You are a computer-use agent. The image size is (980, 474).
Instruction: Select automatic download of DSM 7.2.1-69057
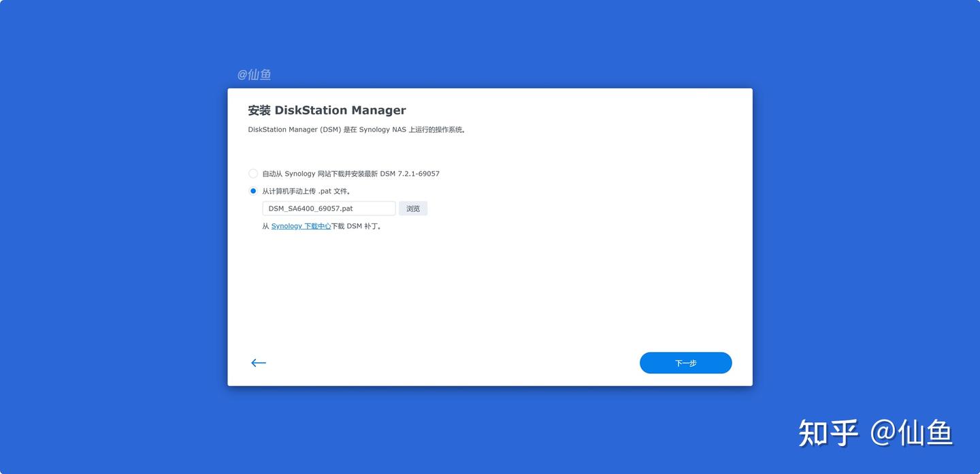[253, 174]
